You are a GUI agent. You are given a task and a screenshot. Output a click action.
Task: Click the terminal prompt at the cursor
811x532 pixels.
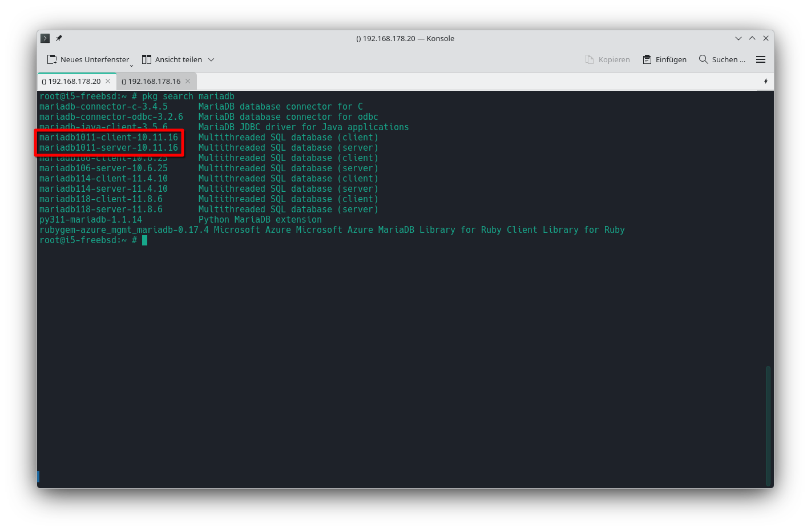tap(144, 240)
